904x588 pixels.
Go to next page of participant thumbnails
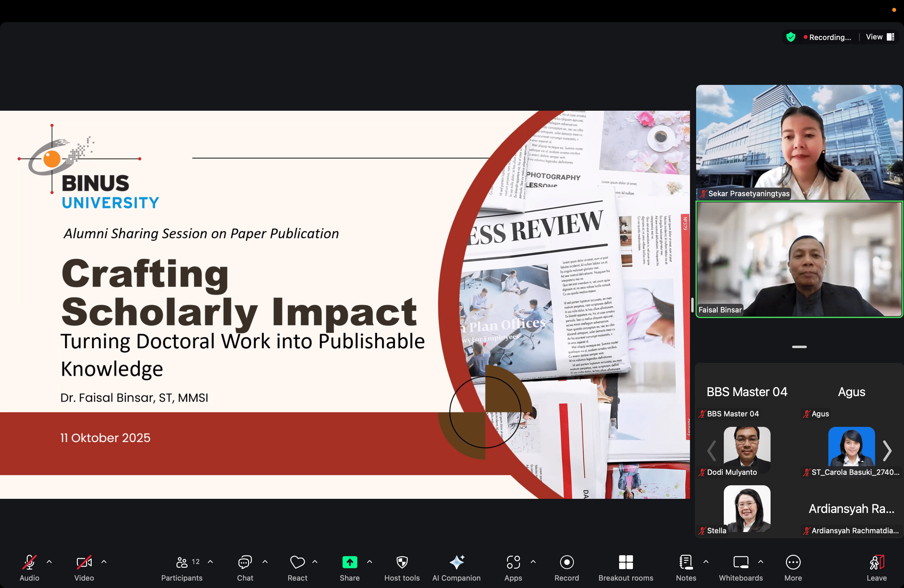[887, 451]
